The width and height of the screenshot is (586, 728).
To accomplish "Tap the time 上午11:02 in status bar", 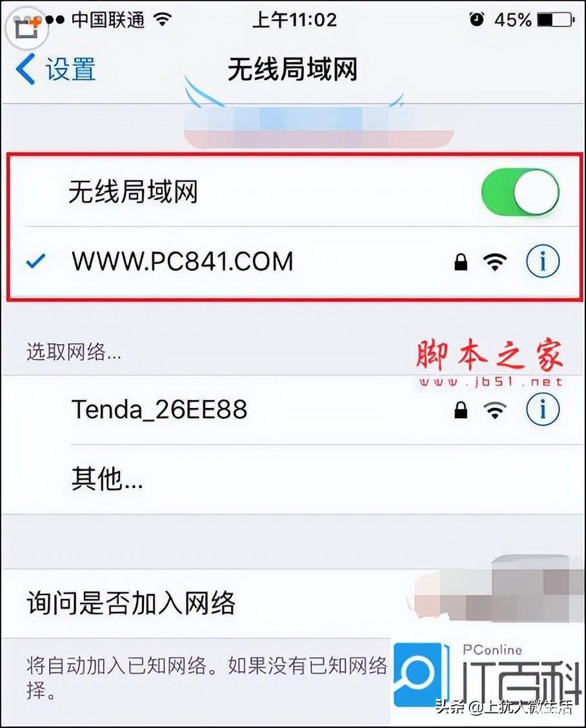I will (x=294, y=20).
